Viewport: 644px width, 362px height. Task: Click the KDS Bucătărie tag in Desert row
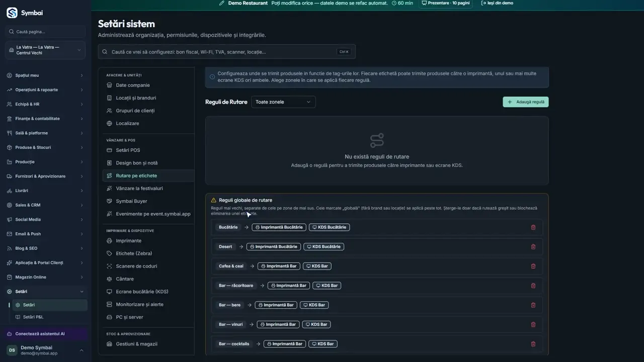[x=324, y=247]
